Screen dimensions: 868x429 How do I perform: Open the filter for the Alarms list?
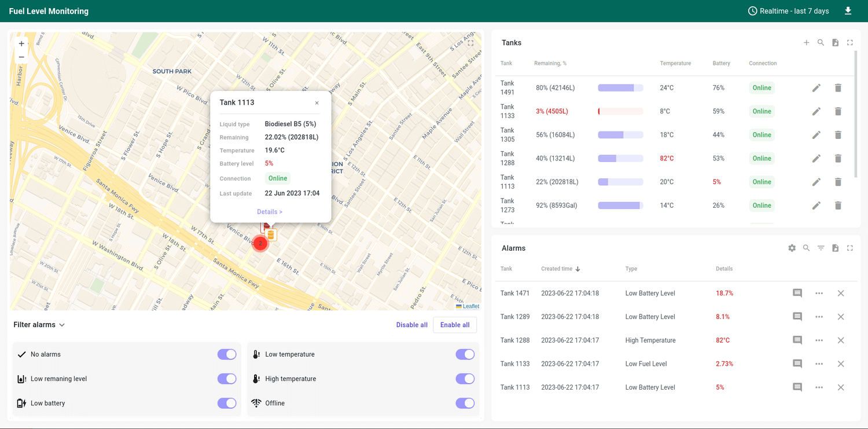click(x=821, y=248)
